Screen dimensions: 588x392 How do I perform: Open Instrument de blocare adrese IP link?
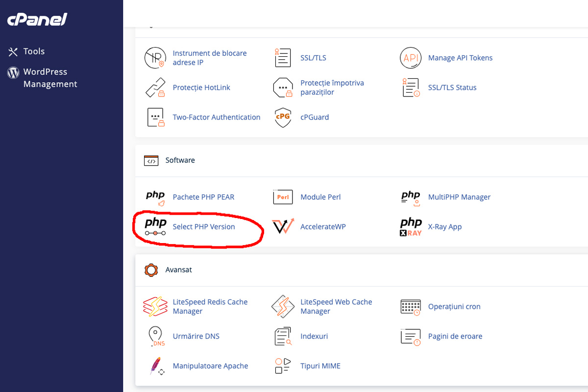210,58
